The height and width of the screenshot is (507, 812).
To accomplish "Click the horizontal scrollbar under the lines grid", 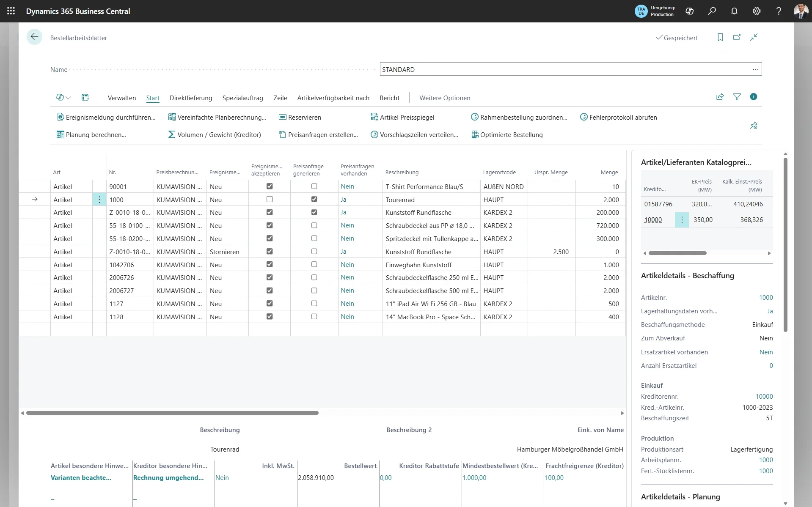I will coord(172,413).
